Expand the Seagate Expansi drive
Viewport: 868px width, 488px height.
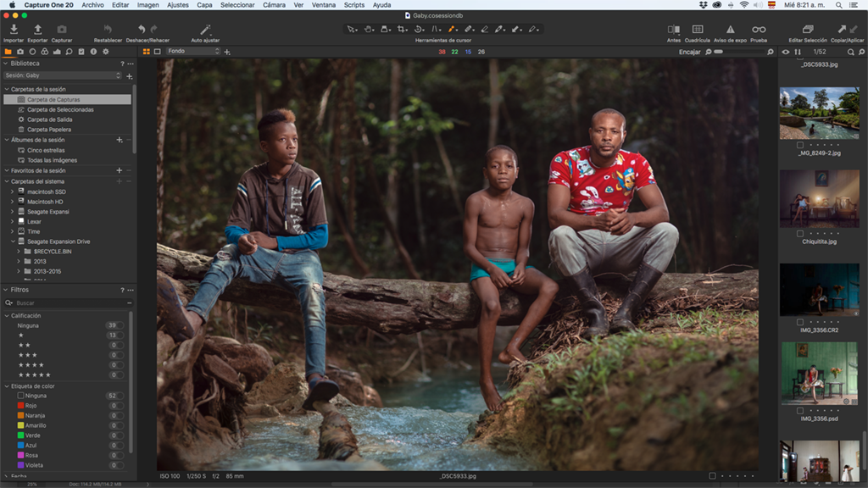[12, 211]
